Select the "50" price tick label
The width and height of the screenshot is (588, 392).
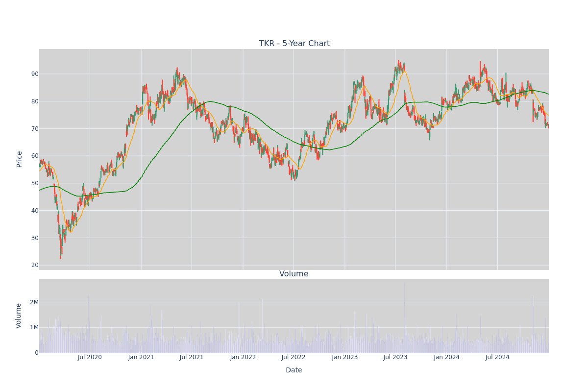coord(35,183)
